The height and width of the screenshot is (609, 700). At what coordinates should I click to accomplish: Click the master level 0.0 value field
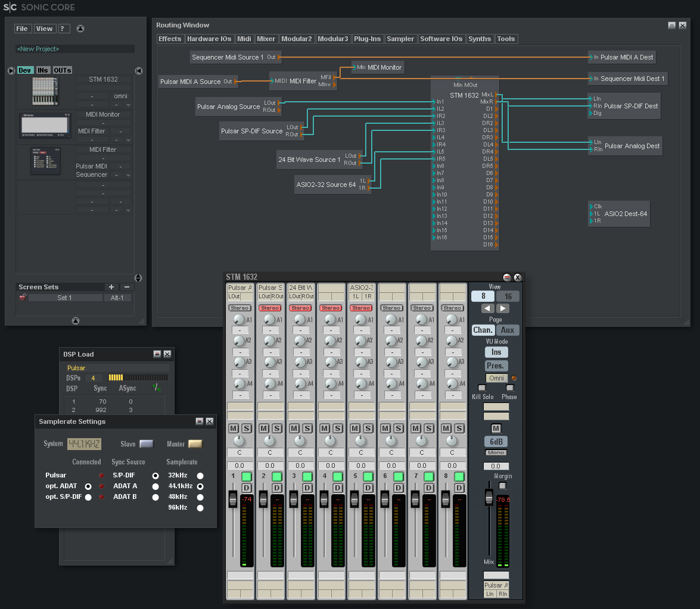pos(496,466)
